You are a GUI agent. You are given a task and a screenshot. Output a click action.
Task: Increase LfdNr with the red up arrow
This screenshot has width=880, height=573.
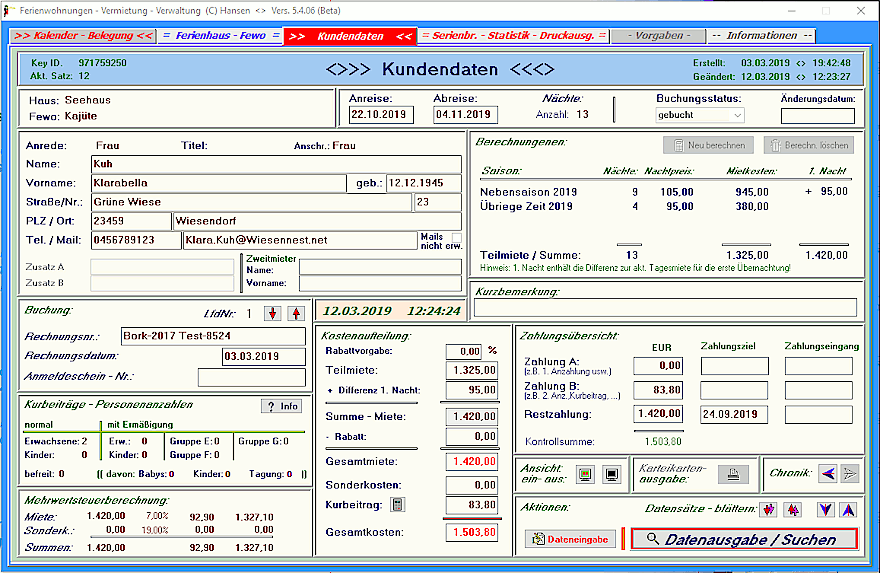(295, 313)
